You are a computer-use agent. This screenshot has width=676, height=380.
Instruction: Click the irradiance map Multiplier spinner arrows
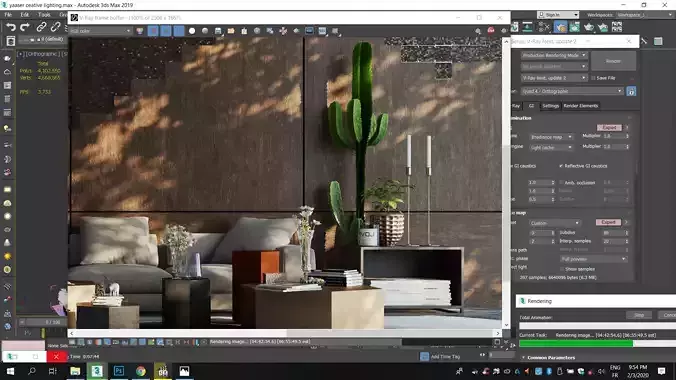627,136
